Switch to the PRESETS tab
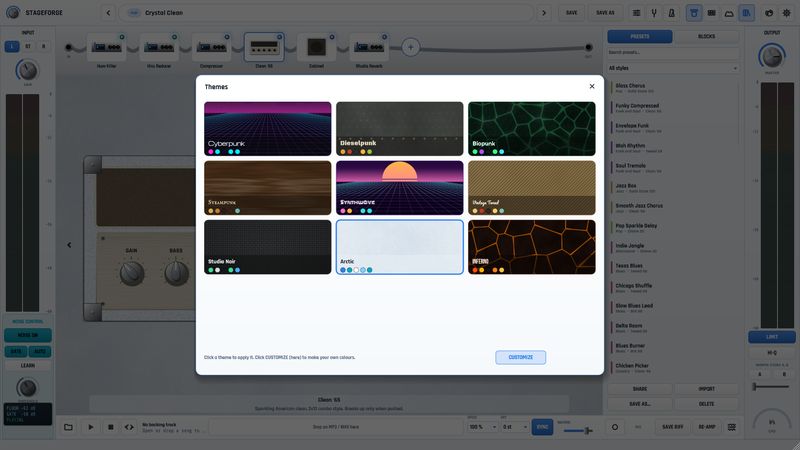Image resolution: width=800 pixels, height=450 pixels. click(640, 36)
